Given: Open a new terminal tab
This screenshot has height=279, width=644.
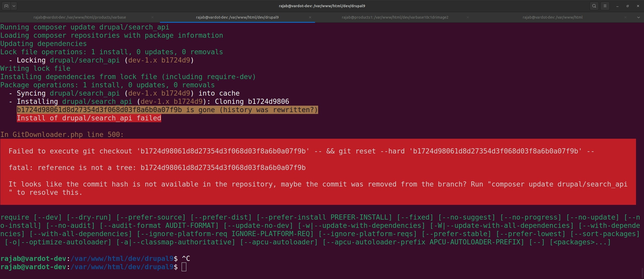Looking at the screenshot, I should pyautogui.click(x=6, y=6).
